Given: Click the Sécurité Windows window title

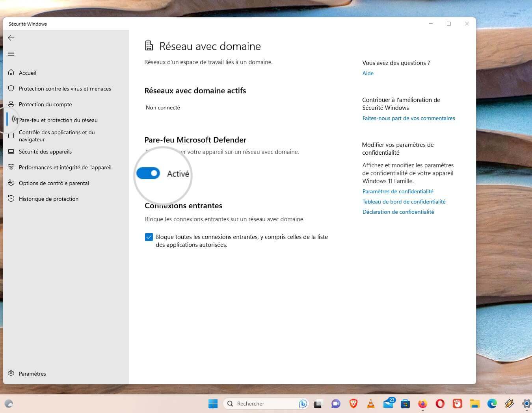Looking at the screenshot, I should [x=28, y=24].
